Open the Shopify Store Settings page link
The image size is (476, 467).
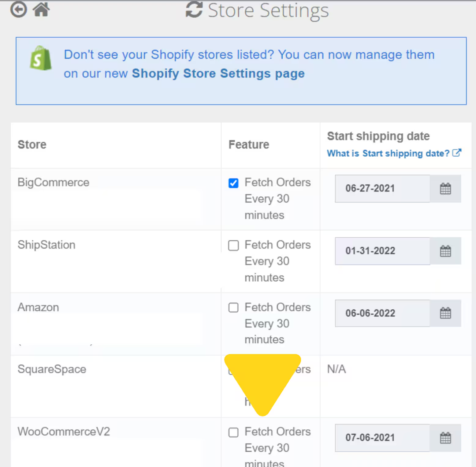click(x=218, y=73)
